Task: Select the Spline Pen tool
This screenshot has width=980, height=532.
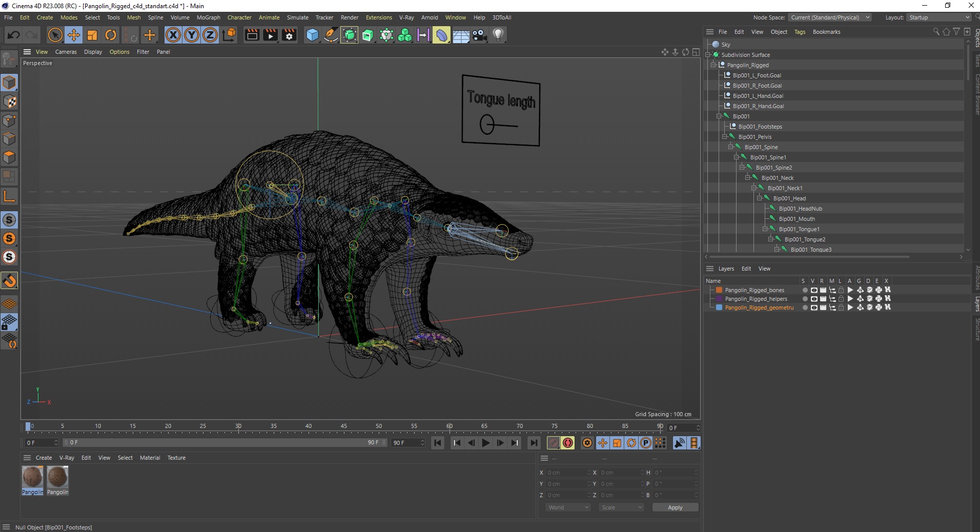Action: (x=331, y=35)
